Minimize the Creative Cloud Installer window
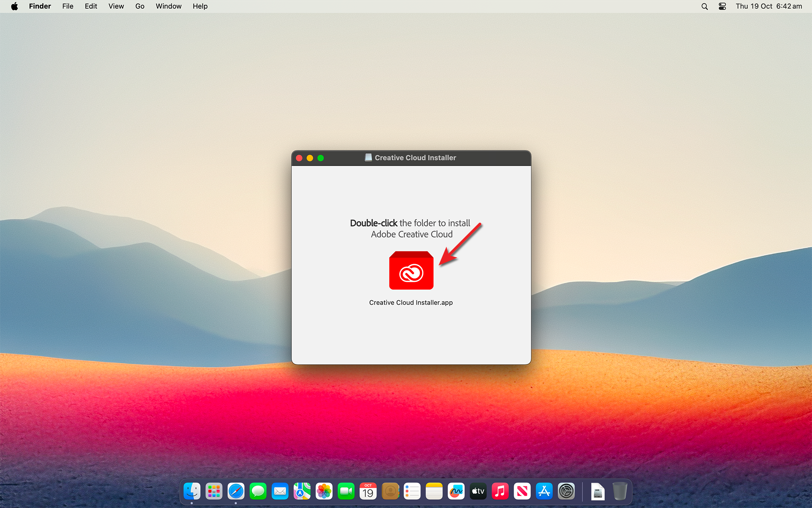The width and height of the screenshot is (812, 508). pyautogui.click(x=310, y=158)
